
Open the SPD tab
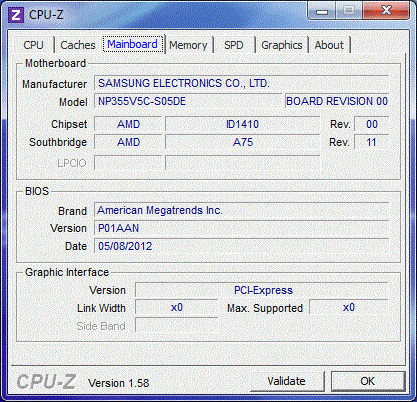(234, 45)
